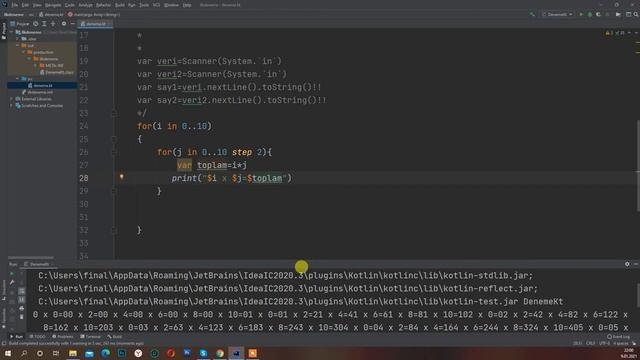This screenshot has height=360, width=640.
Task: Toggle code fold marker at line 26
Action: [x=114, y=152]
